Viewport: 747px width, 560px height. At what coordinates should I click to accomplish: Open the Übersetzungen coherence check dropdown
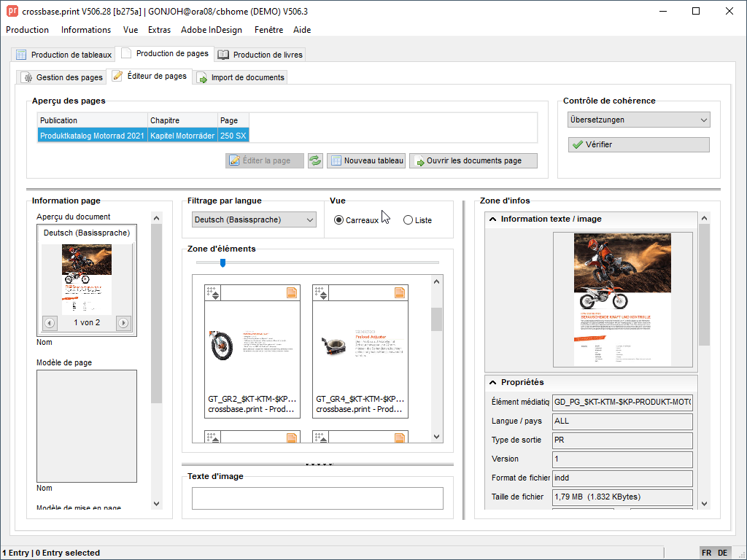[639, 120]
